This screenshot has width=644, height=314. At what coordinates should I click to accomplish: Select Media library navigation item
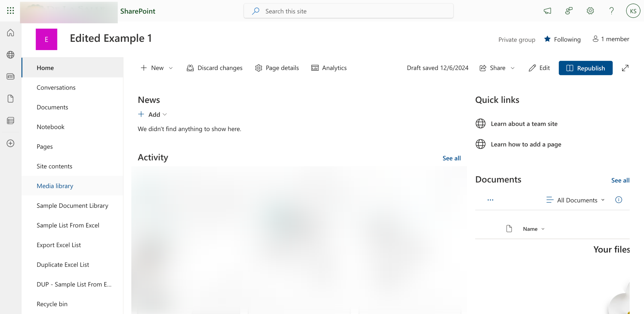click(55, 186)
